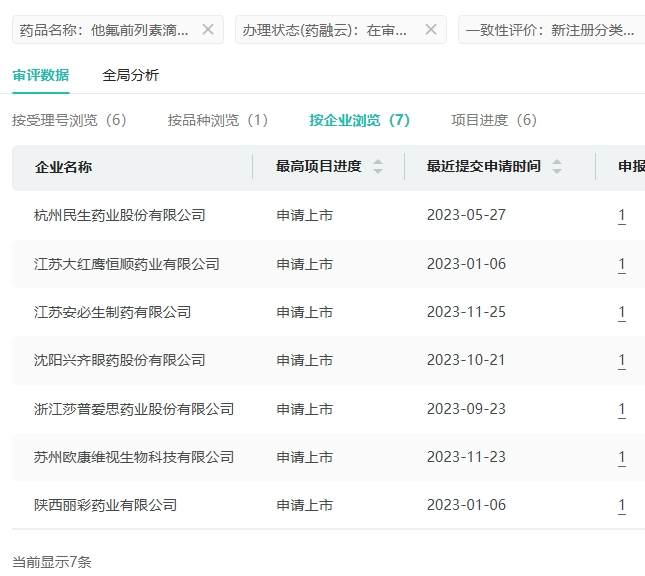
Task: Open count link for 浙江莎普爱思药业
Action: (x=622, y=409)
